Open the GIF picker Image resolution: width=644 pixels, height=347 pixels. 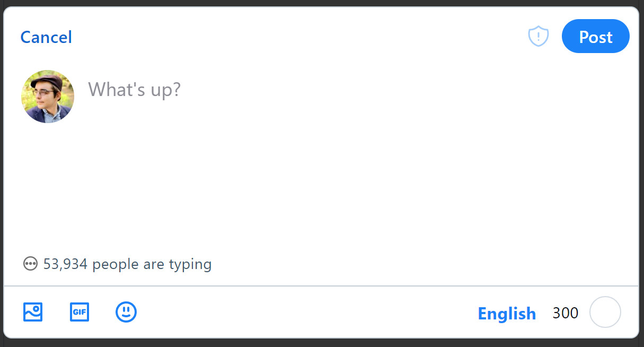pyautogui.click(x=80, y=312)
